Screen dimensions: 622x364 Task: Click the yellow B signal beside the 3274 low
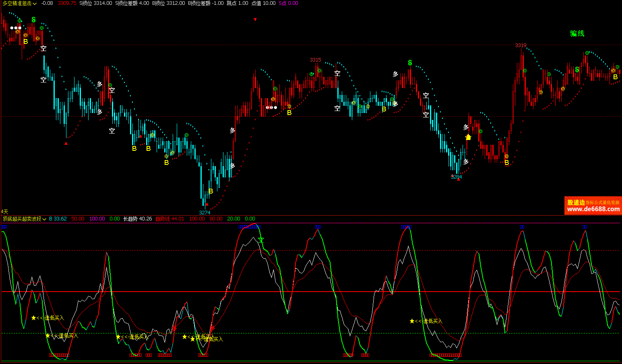[x=211, y=191]
